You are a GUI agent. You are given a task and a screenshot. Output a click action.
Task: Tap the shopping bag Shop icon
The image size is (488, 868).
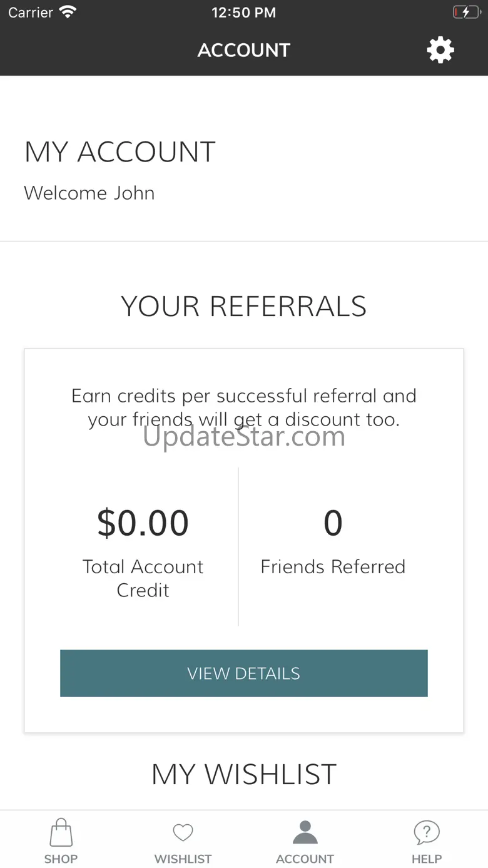pos(61,833)
